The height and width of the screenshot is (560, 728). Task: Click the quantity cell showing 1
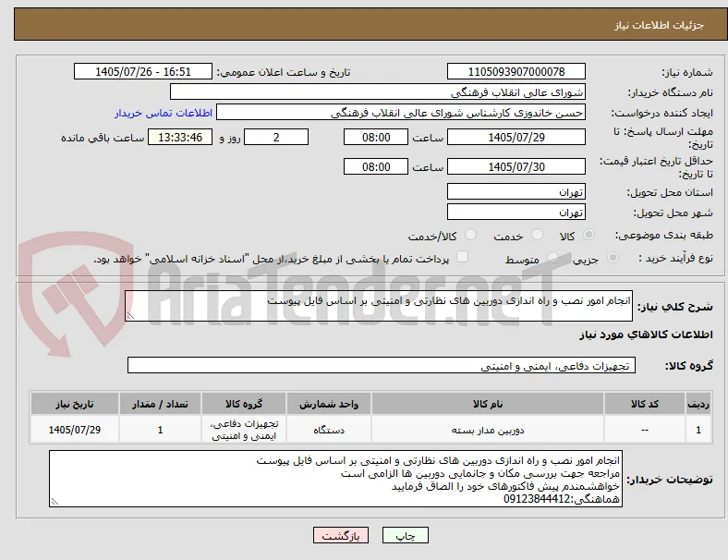(160, 430)
